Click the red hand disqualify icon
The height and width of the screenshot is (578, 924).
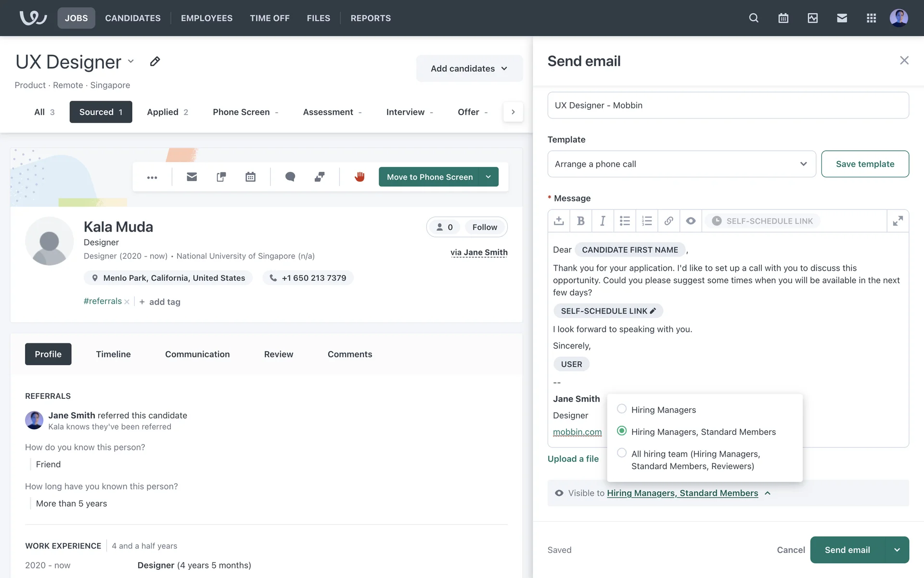click(359, 177)
